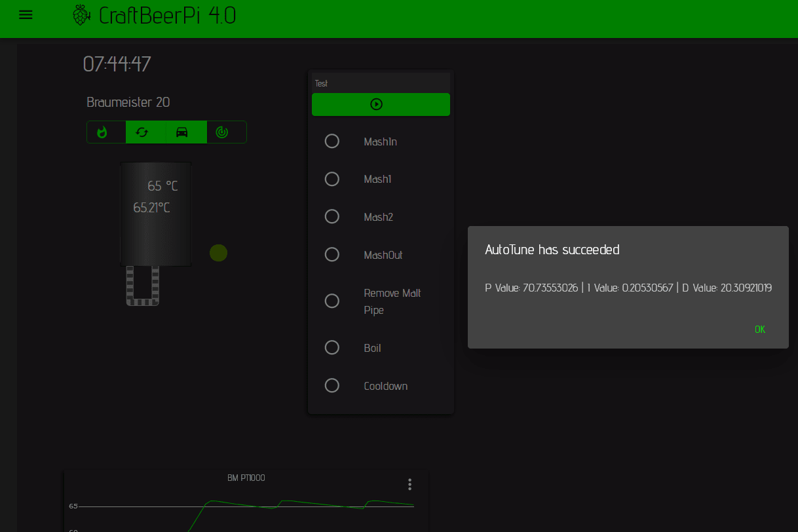Click the 65 axis label on chart

[73, 506]
